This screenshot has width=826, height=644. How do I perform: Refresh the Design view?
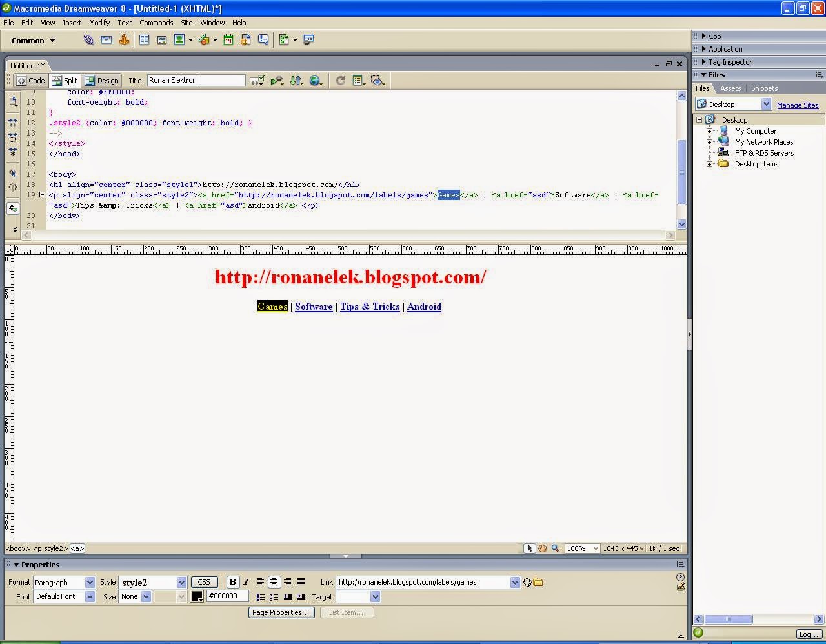[x=340, y=81]
